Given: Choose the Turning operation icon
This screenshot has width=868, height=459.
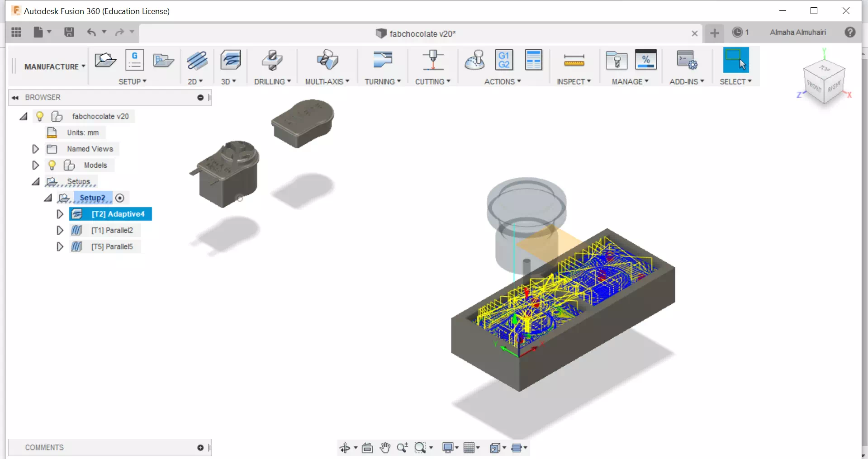Looking at the screenshot, I should pyautogui.click(x=383, y=60).
